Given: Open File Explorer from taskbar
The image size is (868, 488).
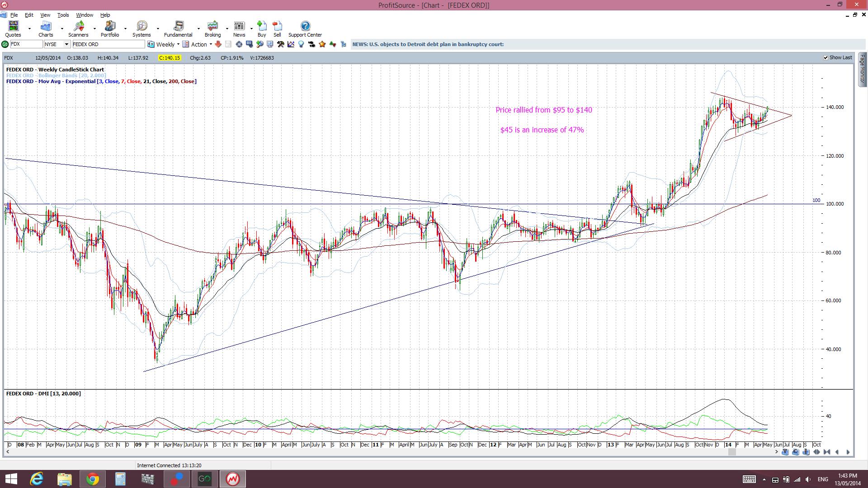Looking at the screenshot, I should [x=65, y=479].
